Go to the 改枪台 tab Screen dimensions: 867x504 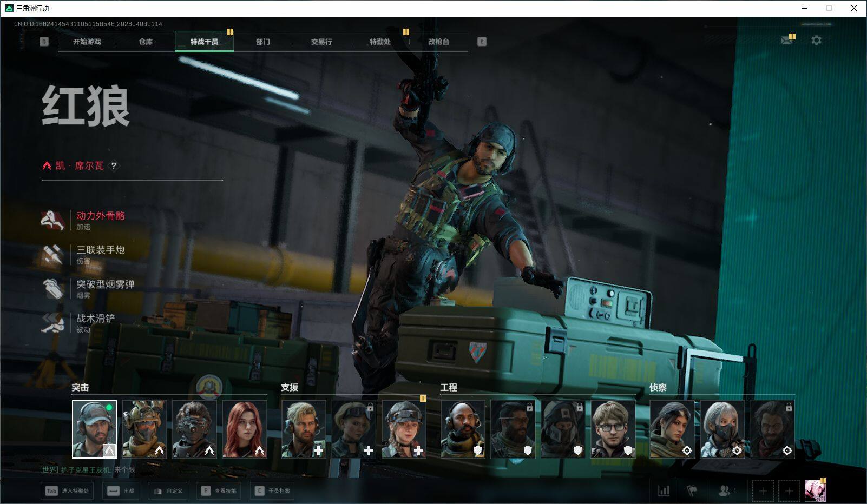(x=438, y=42)
